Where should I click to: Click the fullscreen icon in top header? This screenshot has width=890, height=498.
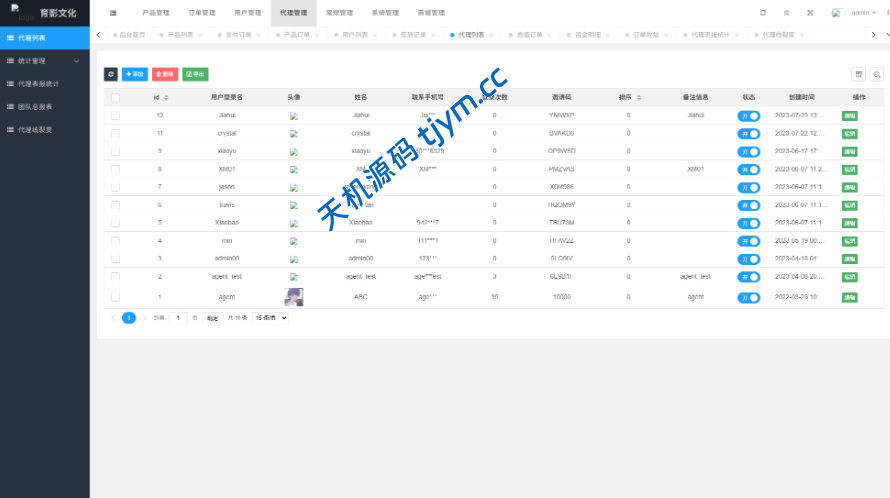(810, 13)
